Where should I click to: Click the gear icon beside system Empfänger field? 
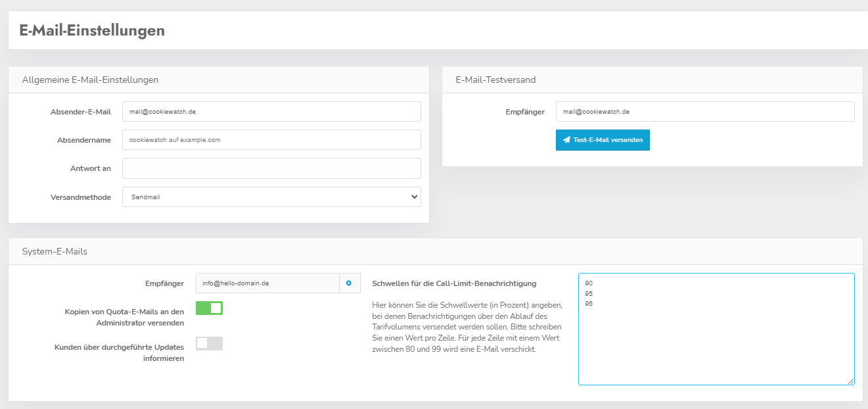tap(349, 283)
